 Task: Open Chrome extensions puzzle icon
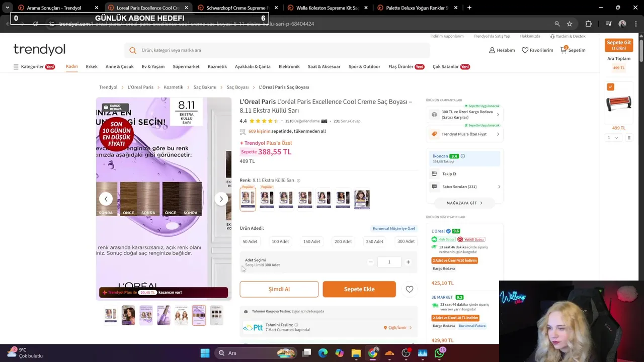589,24
